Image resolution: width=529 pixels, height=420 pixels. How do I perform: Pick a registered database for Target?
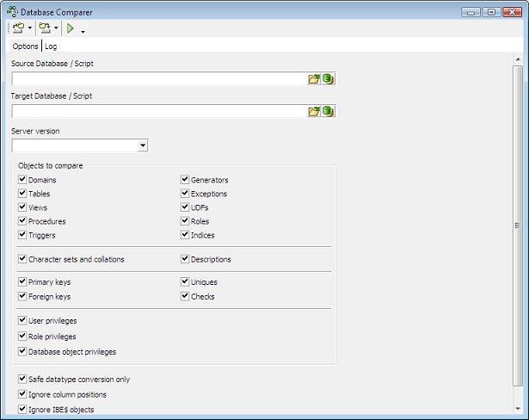(328, 111)
